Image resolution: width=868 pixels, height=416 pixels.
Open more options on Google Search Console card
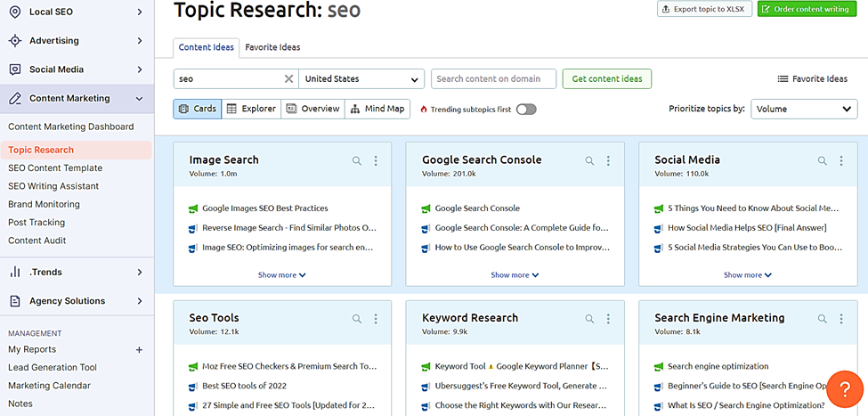click(608, 160)
